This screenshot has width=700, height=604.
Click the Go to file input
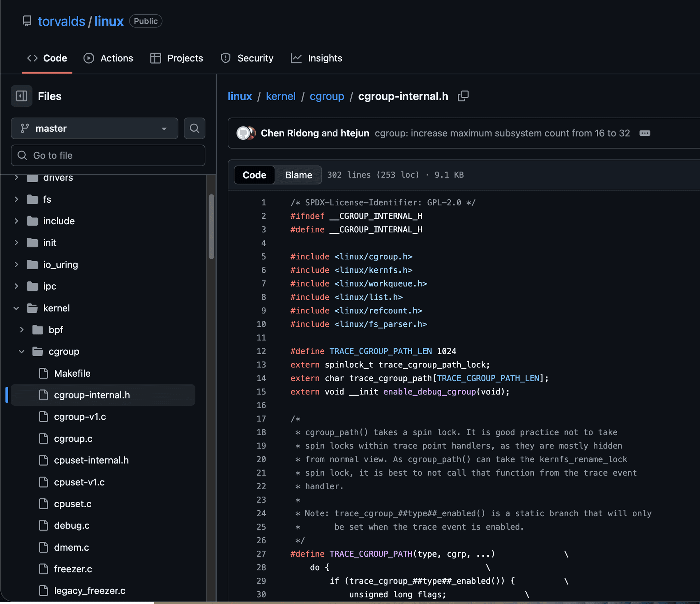point(108,156)
